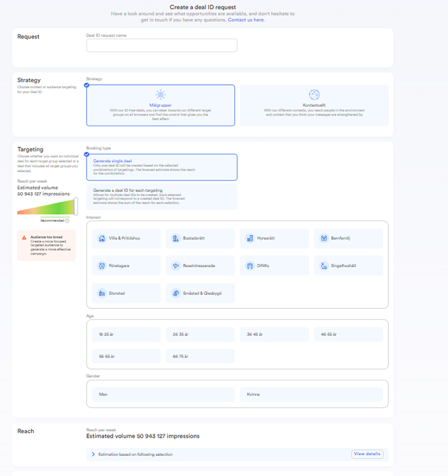Click the Reseintresserade airplane icon
This screenshot has width=448, height=476.
coord(176,266)
